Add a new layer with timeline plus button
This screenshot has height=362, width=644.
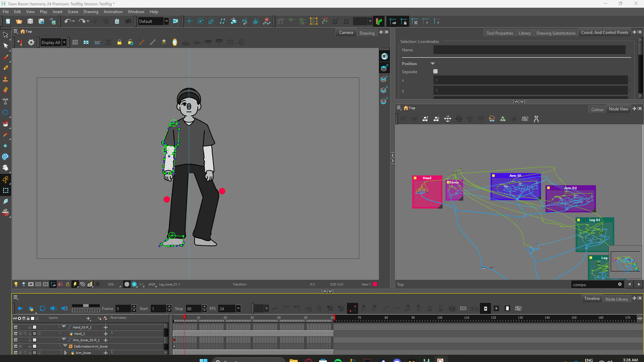[88, 319]
